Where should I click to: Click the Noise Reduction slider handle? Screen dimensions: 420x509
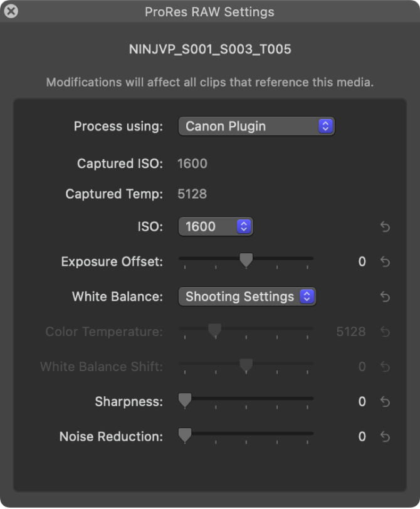click(185, 434)
